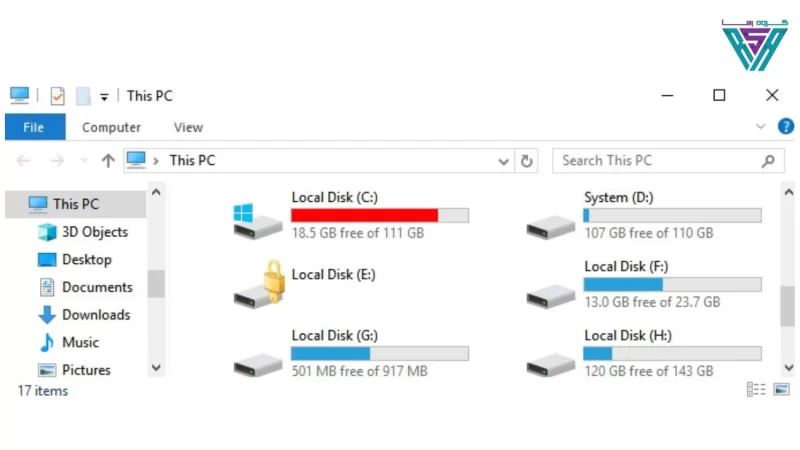This screenshot has height=450, width=800.
Task: Click the Help question mark icon
Action: [785, 126]
